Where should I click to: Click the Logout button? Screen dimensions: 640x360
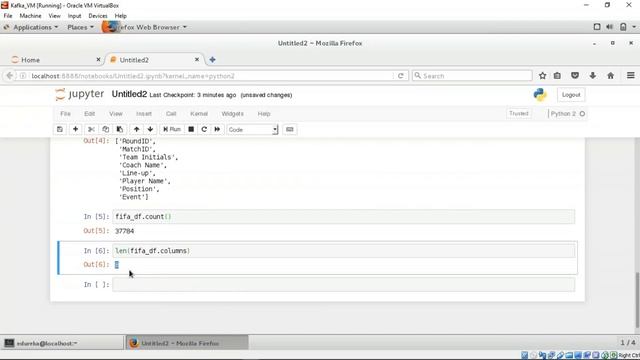click(571, 95)
